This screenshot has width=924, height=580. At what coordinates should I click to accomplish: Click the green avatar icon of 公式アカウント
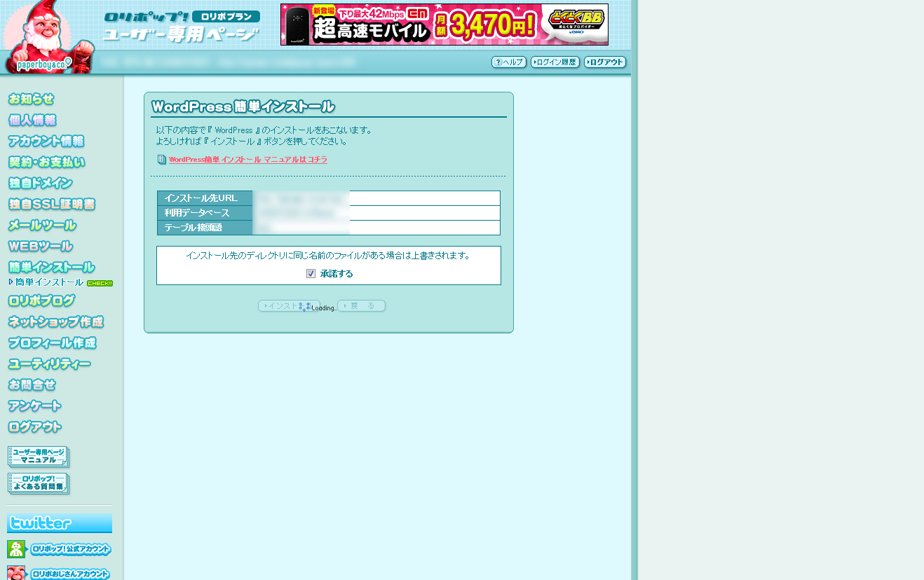coord(16,549)
